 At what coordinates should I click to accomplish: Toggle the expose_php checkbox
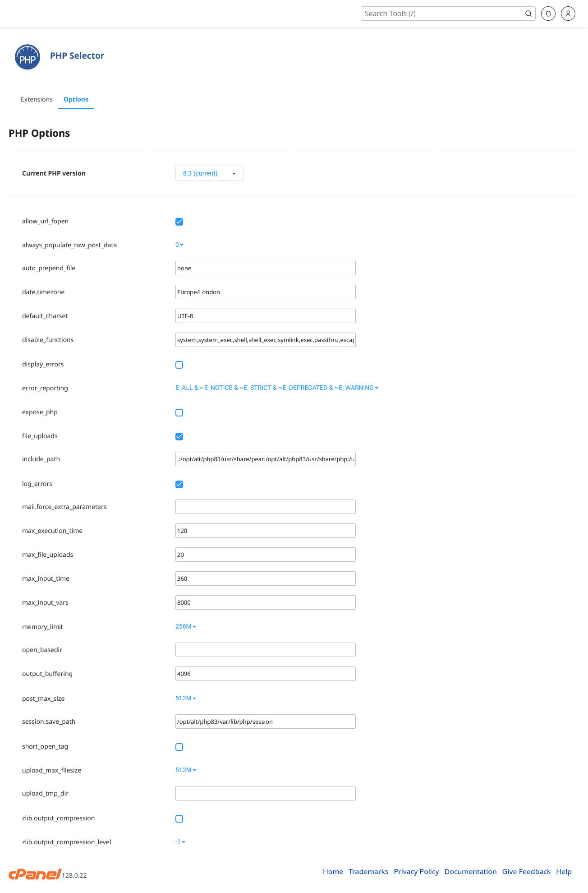pos(179,412)
